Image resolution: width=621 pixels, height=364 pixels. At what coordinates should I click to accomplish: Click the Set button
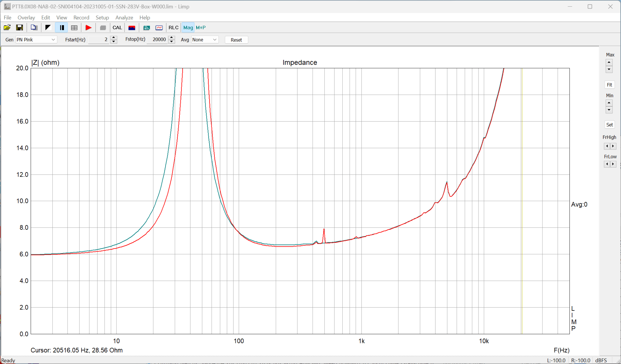609,125
